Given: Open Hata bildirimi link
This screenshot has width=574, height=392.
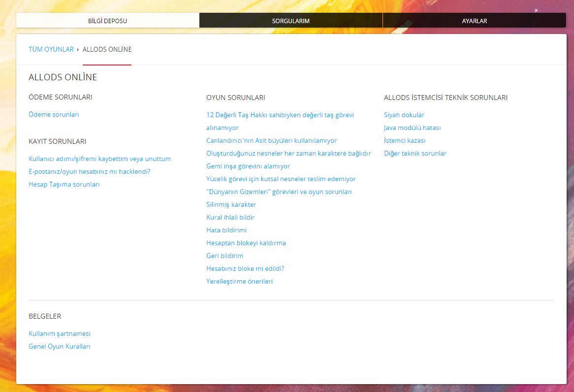Looking at the screenshot, I should (226, 230).
